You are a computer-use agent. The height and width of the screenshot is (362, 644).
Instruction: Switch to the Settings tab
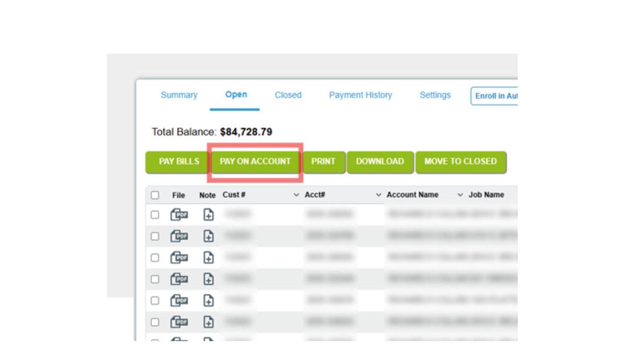(435, 95)
